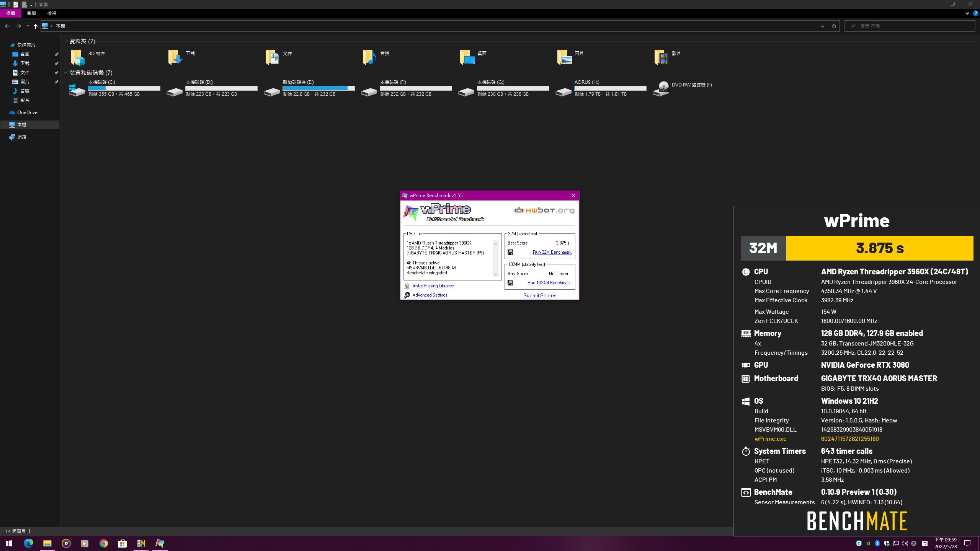Image resolution: width=980 pixels, height=551 pixels.
Task: Expand the ribbon chevron
Action: point(967,13)
